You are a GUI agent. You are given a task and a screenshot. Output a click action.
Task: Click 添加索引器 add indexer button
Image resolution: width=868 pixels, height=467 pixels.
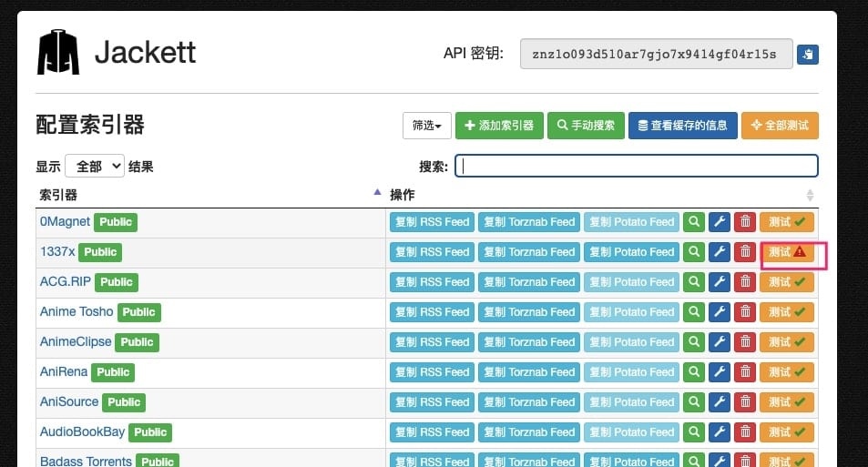click(x=499, y=126)
